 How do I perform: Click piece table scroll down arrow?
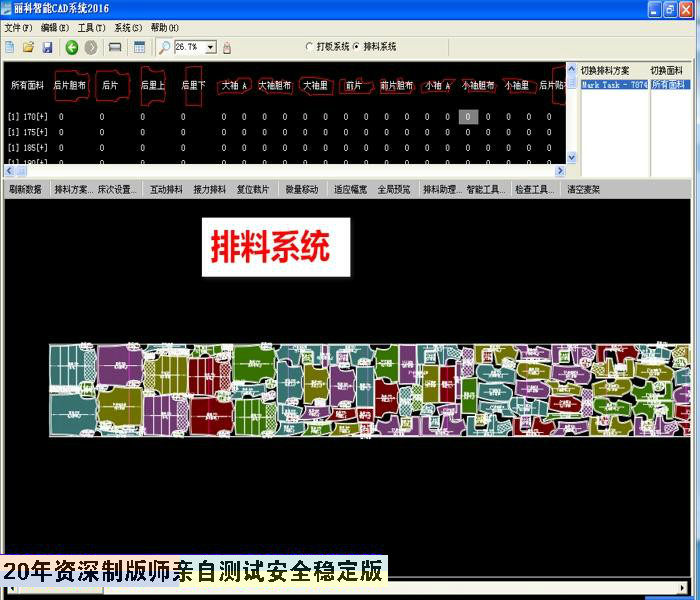click(571, 157)
